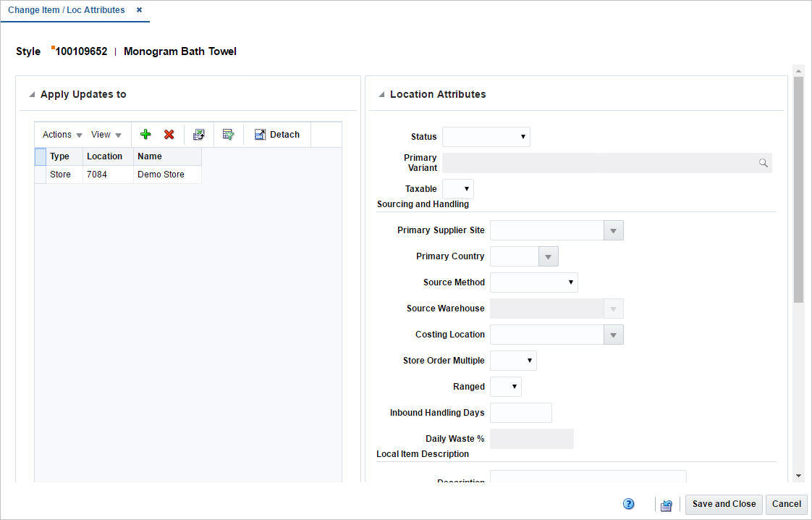Open the Query by Example filter

[x=228, y=134]
